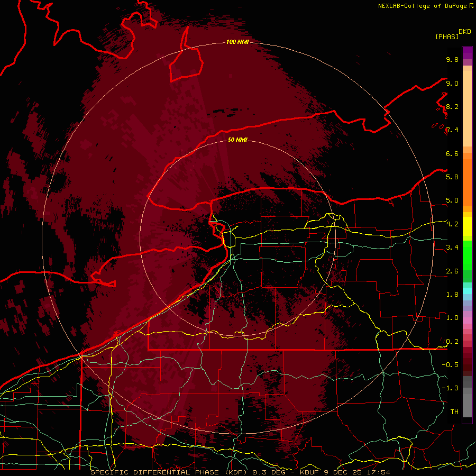Click the 7.4 value on the color scale
The width and height of the screenshot is (476, 476).
tap(452, 130)
